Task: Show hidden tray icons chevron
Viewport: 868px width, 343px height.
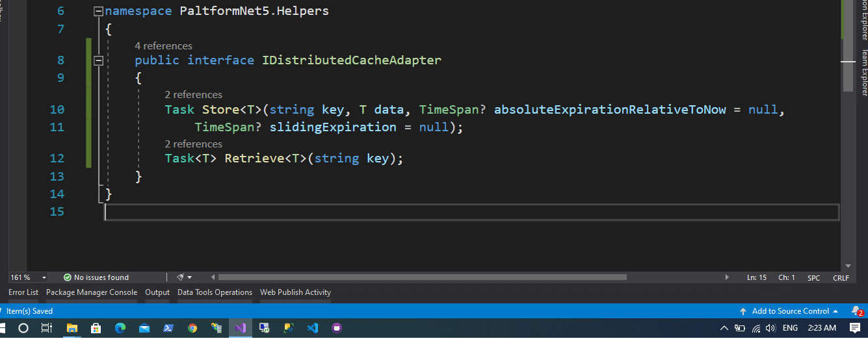Action: pyautogui.click(x=724, y=328)
